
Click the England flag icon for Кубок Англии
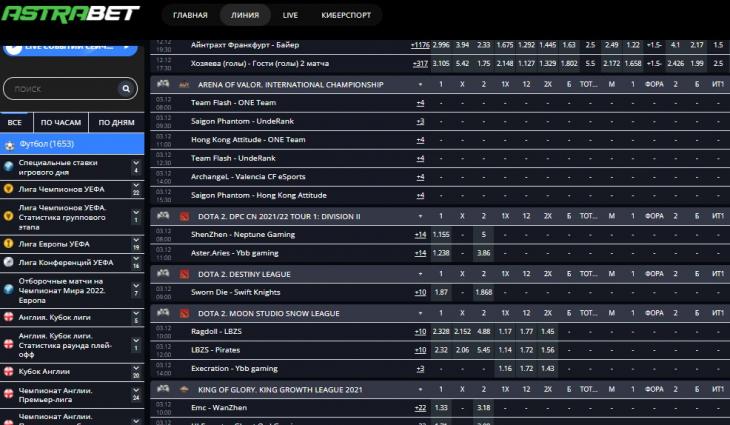[x=9, y=371]
